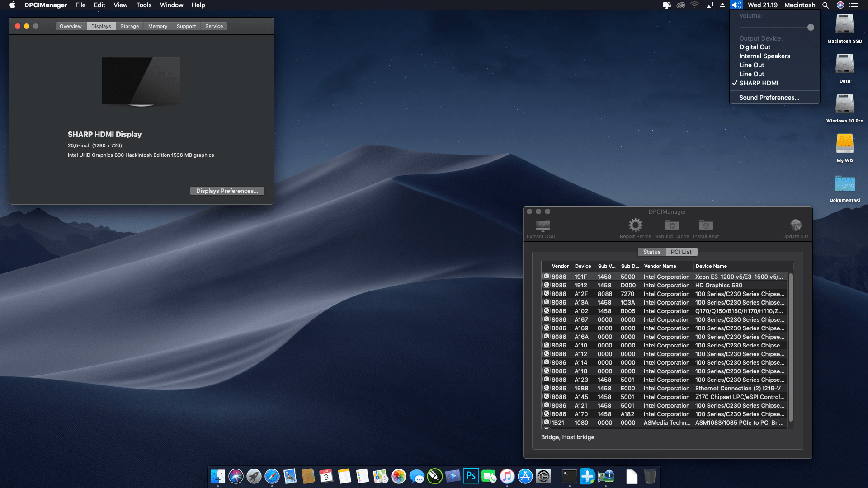Open the Windows 10 Pro desktop drive
Screen dimensions: 868x488
tap(844, 103)
